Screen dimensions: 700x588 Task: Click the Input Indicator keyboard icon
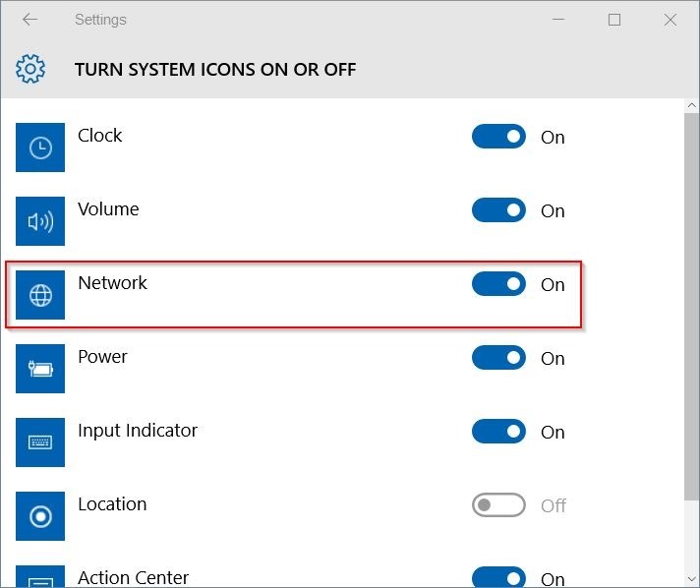pos(40,442)
